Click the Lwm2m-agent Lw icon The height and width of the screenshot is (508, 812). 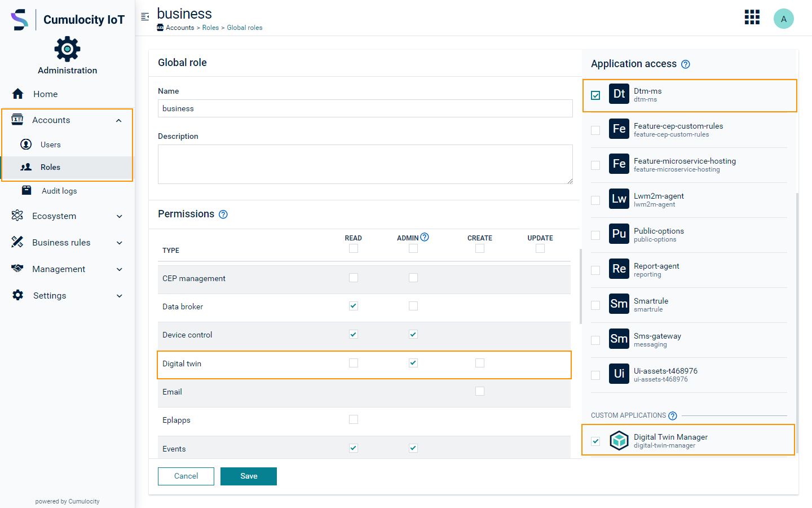619,199
